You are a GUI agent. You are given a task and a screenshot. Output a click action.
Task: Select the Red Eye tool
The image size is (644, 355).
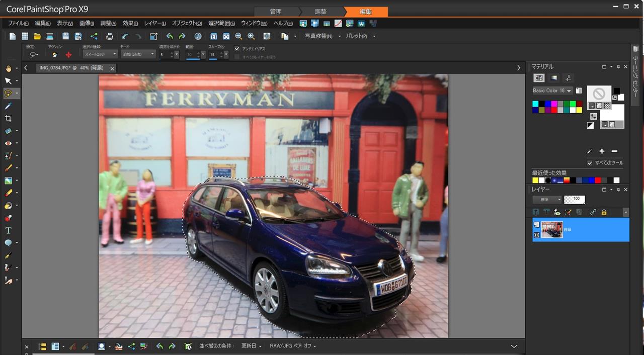(8, 143)
